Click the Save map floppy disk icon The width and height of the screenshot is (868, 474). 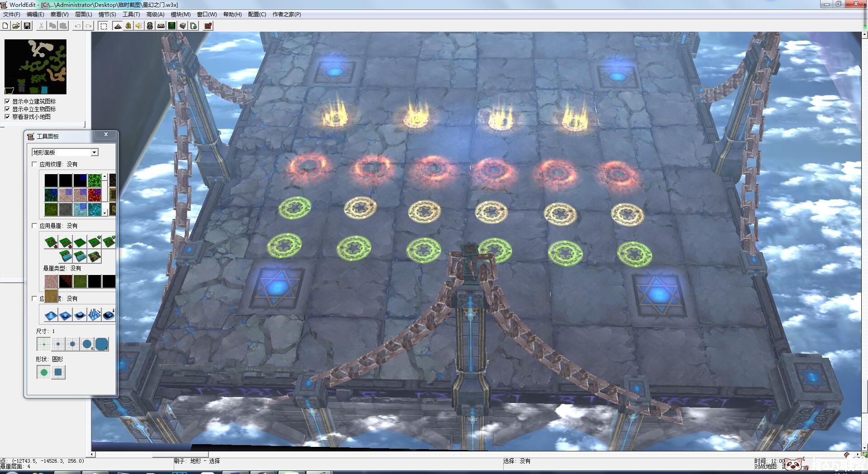click(x=27, y=26)
